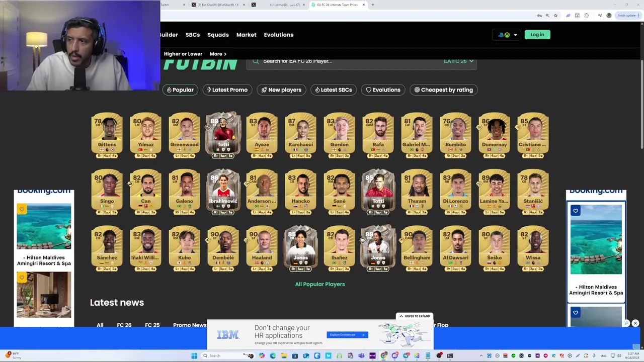The image size is (644, 362).
Task: Click the heart icon on right Booking ad
Action: coord(576,211)
